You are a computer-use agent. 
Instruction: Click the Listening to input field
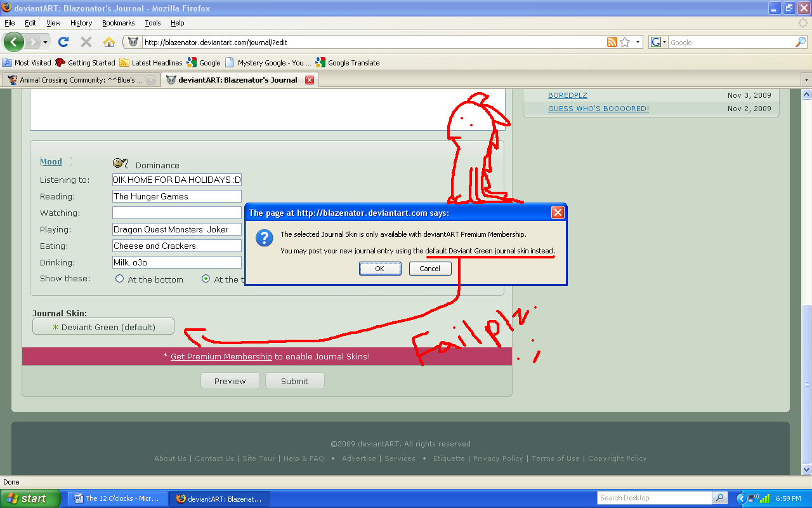tap(177, 180)
